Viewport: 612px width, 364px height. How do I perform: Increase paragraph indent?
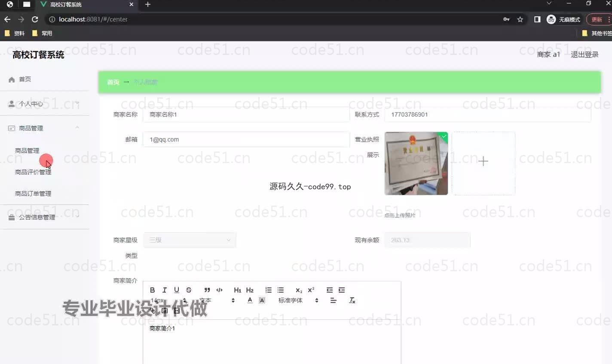pyautogui.click(x=342, y=290)
